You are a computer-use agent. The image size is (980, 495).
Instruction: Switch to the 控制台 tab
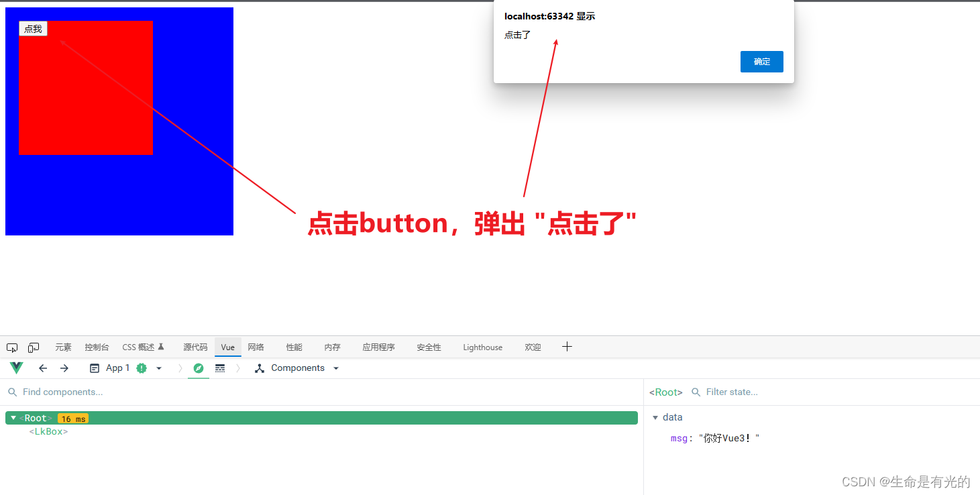97,347
